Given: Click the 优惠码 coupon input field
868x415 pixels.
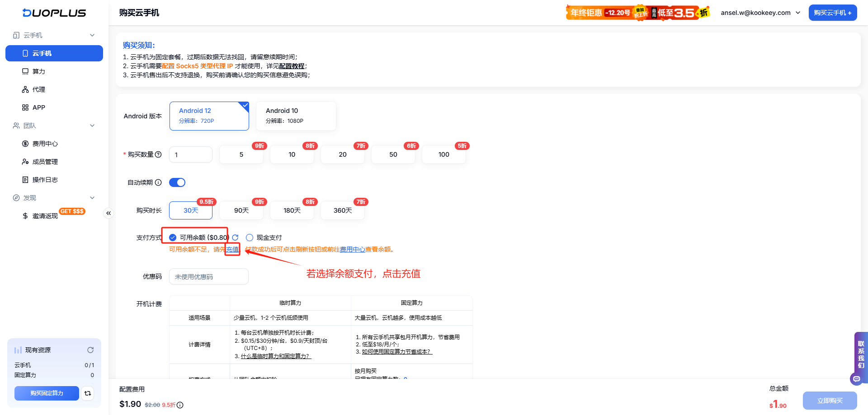Looking at the screenshot, I should coord(208,276).
